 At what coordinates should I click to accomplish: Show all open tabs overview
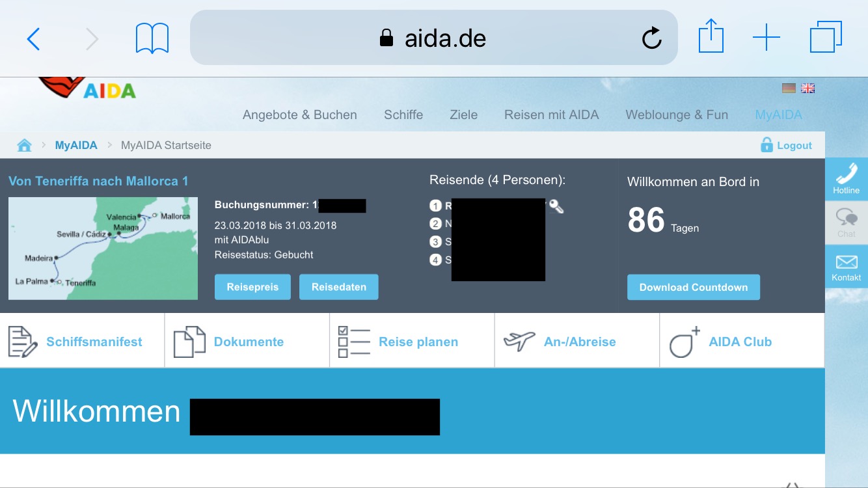826,37
